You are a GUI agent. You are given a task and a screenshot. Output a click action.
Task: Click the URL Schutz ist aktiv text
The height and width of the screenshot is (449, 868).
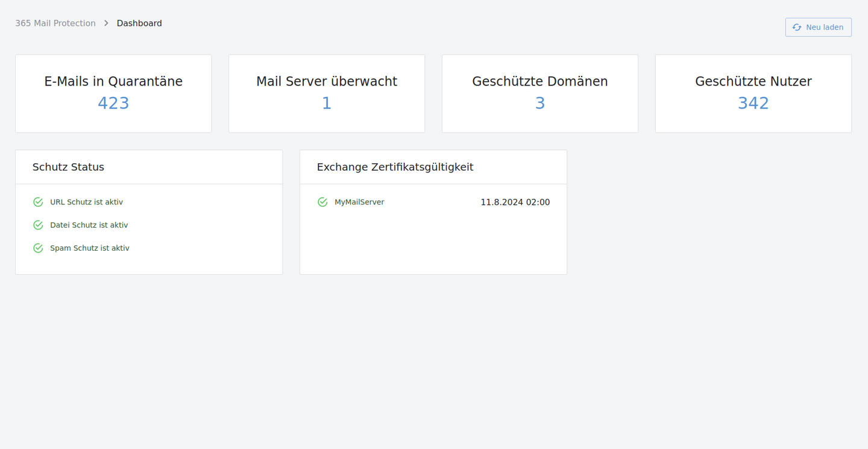[86, 202]
